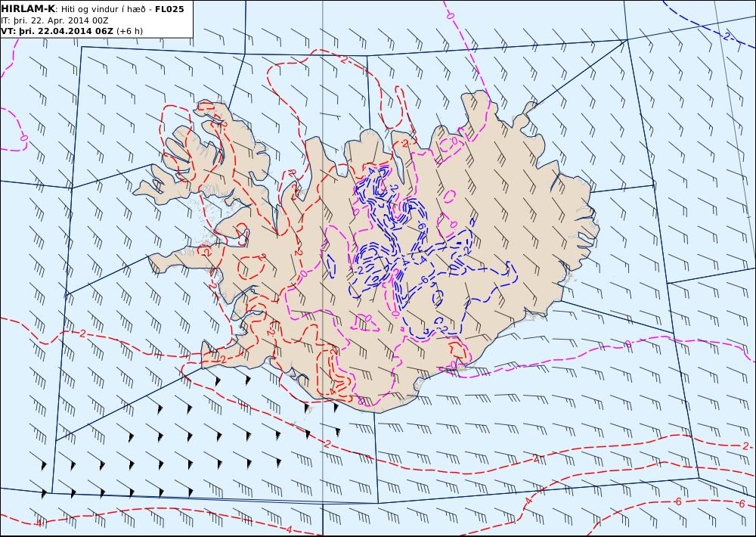Click the VT: þri. 22.04.2014 06Z valid time
756x537 pixels.
(x=57, y=31)
